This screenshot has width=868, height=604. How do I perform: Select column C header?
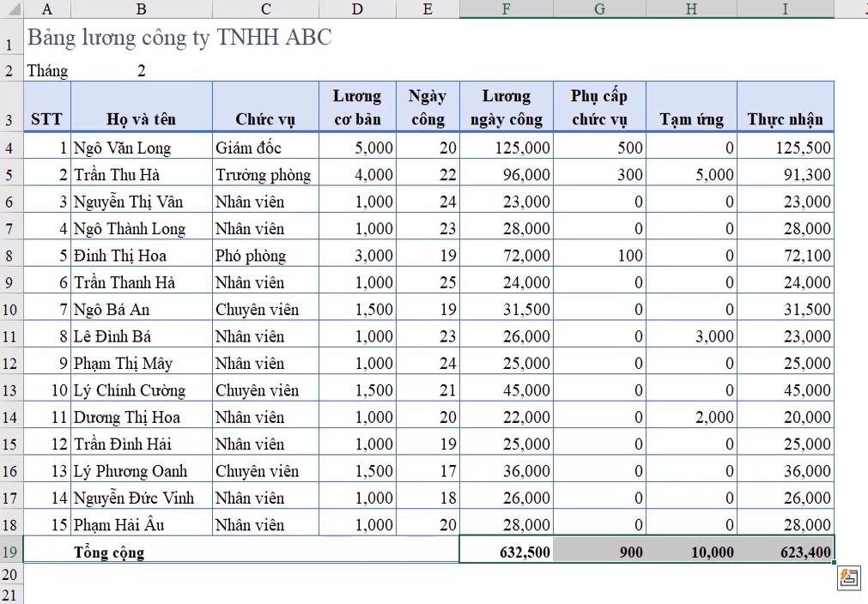[265, 9]
